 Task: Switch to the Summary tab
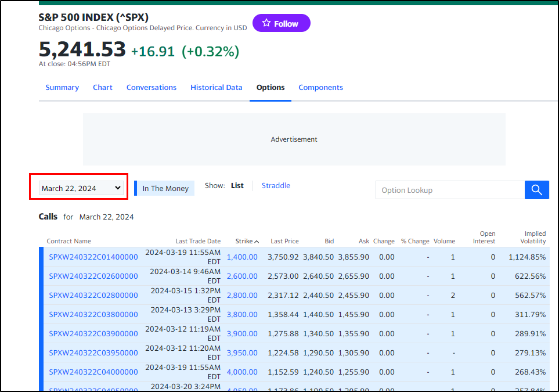click(62, 87)
